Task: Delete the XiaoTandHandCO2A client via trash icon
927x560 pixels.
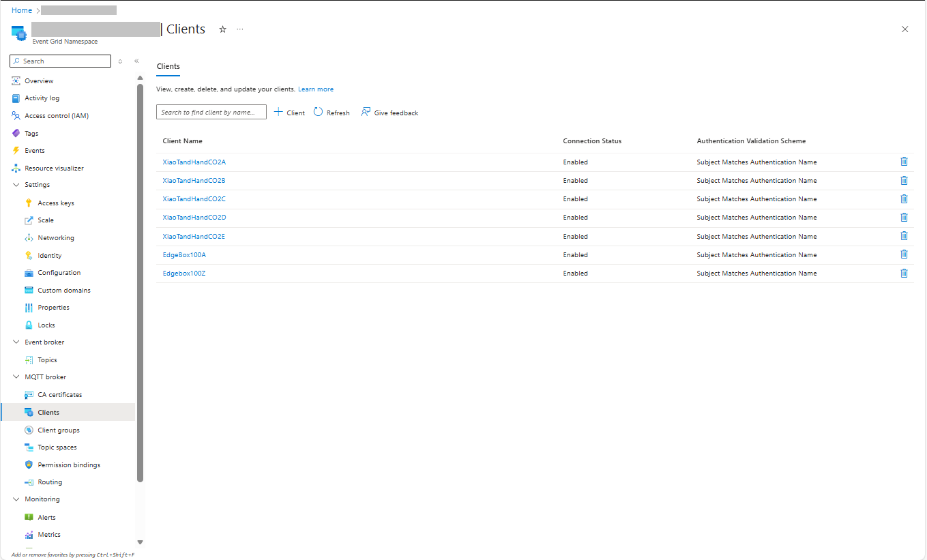Action: coord(904,162)
